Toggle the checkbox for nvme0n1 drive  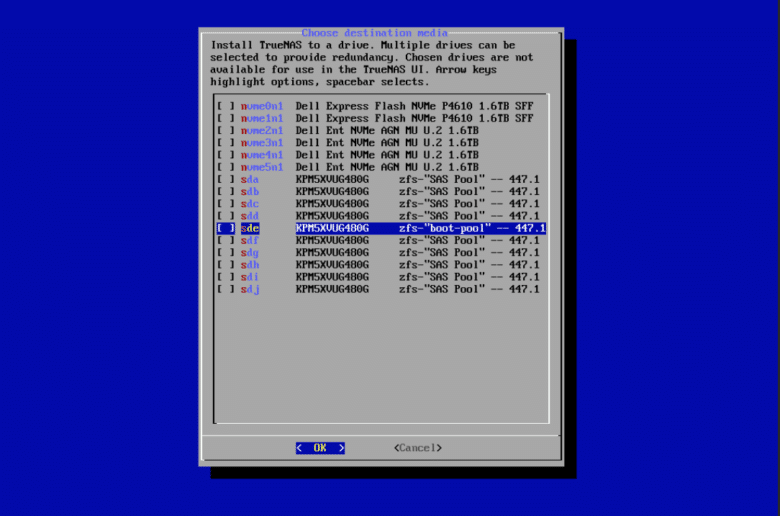point(225,106)
